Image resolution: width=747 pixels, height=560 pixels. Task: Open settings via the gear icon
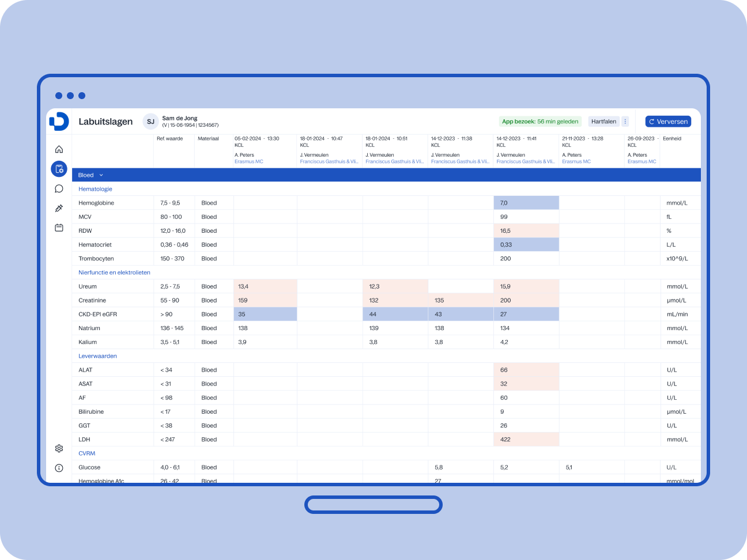(59, 448)
